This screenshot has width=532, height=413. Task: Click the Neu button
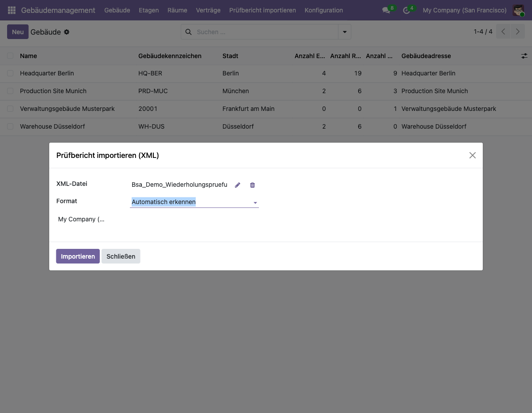(18, 32)
